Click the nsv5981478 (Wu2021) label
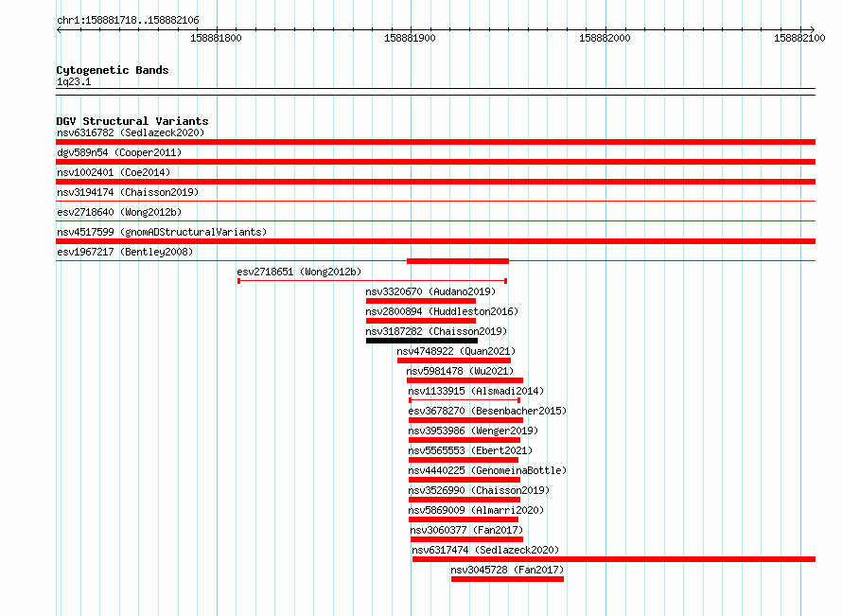Viewport: 842px width, 616px height. point(460,371)
